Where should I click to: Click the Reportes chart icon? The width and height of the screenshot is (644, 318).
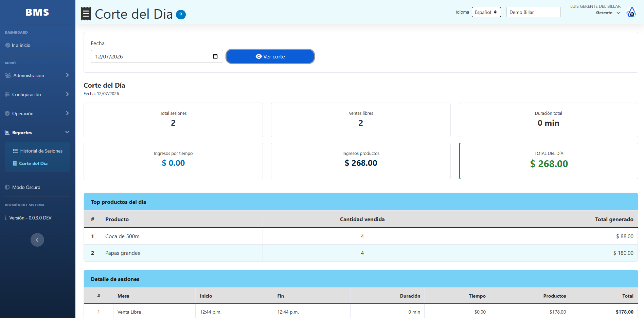coord(7,132)
